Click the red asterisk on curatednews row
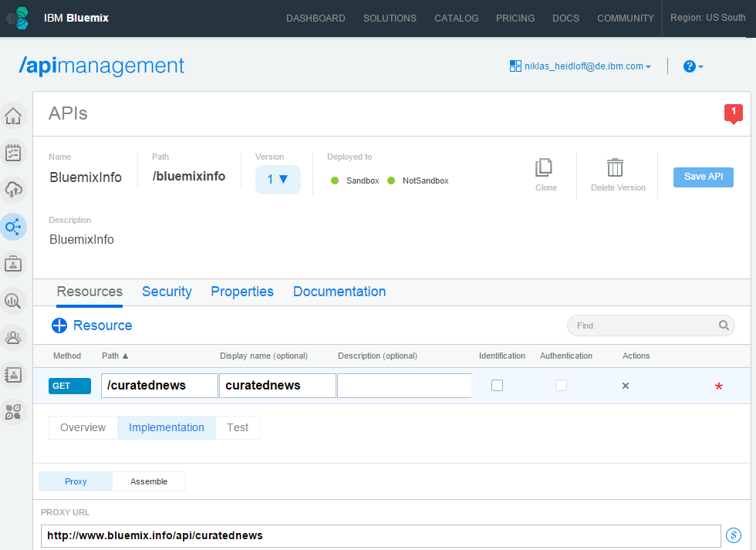756x550 pixels. [x=718, y=386]
